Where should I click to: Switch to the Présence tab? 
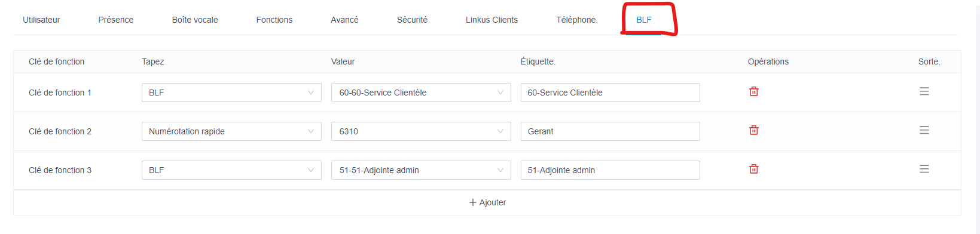[x=116, y=20]
